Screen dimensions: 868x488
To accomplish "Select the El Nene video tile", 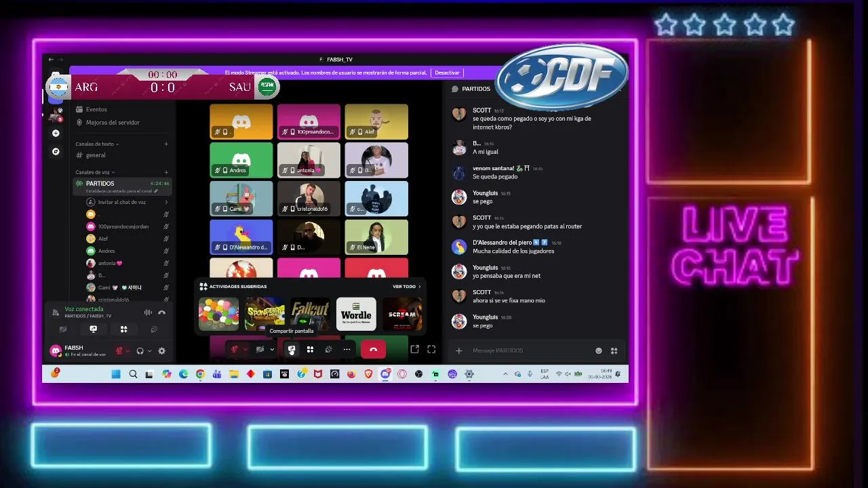I will coord(376,237).
